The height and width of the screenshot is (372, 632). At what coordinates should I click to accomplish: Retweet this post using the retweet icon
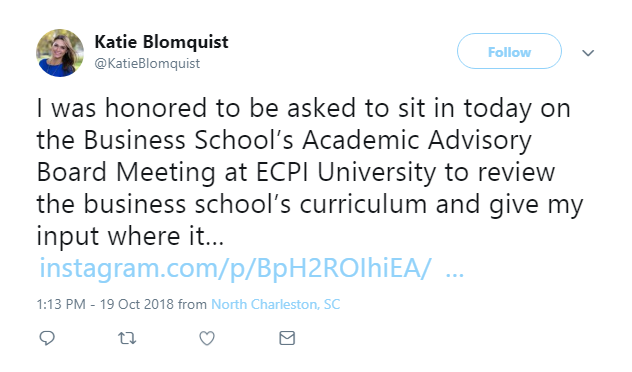coord(127,338)
